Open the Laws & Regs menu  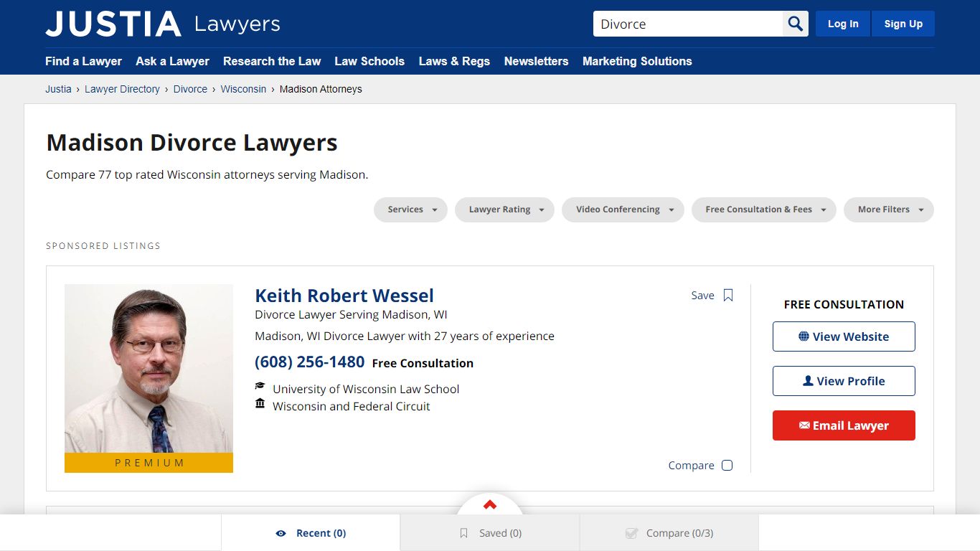pyautogui.click(x=454, y=61)
